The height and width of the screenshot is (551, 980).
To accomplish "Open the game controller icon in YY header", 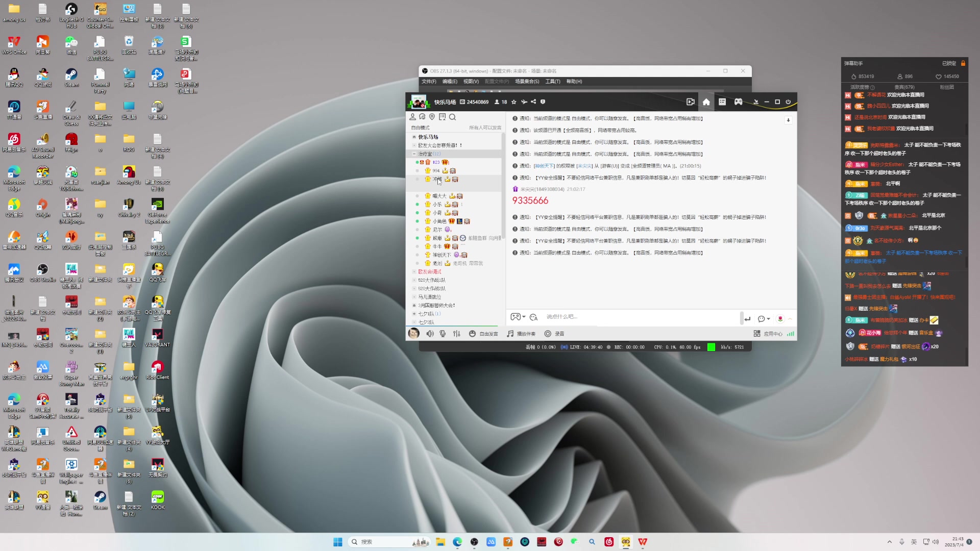I will click(739, 102).
